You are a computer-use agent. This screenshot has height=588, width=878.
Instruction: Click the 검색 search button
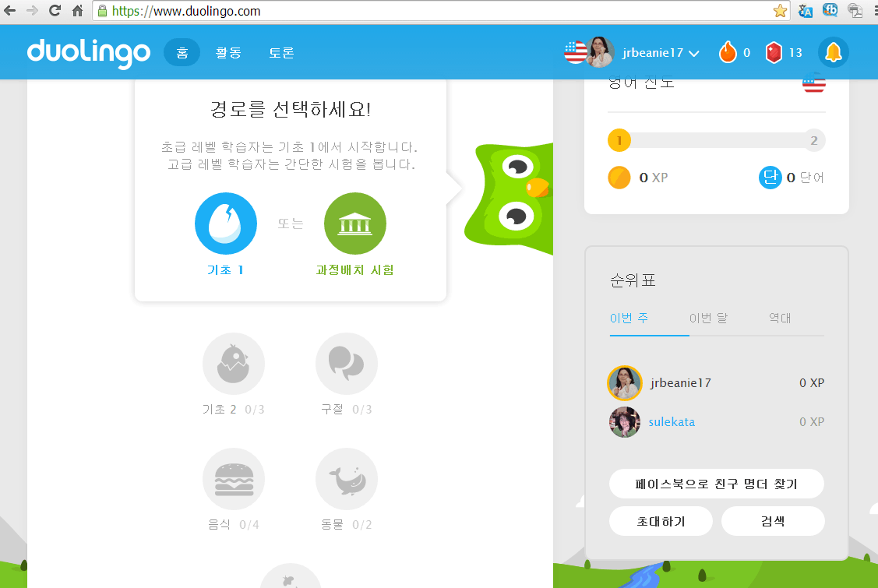[x=773, y=521]
